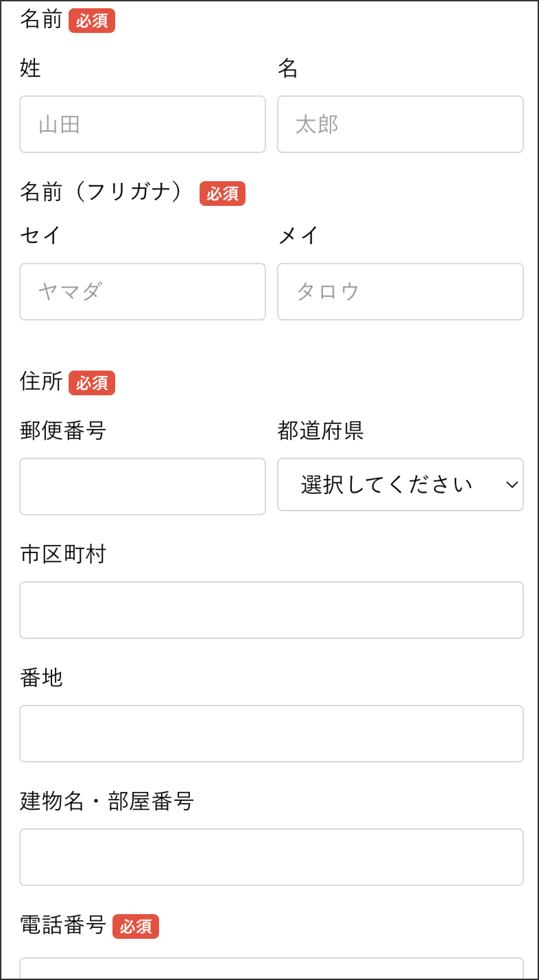Click the 建物名・部屋番号 label
This screenshot has height=980, width=539.
[107, 801]
